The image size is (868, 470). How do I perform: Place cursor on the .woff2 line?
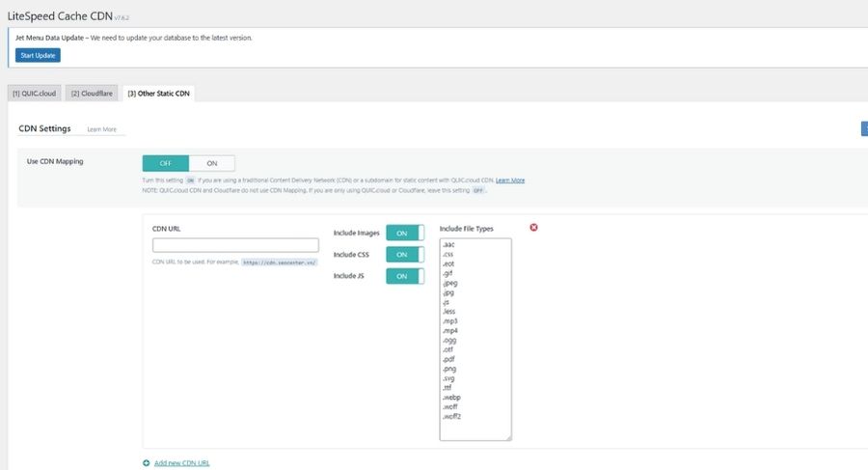(452, 416)
